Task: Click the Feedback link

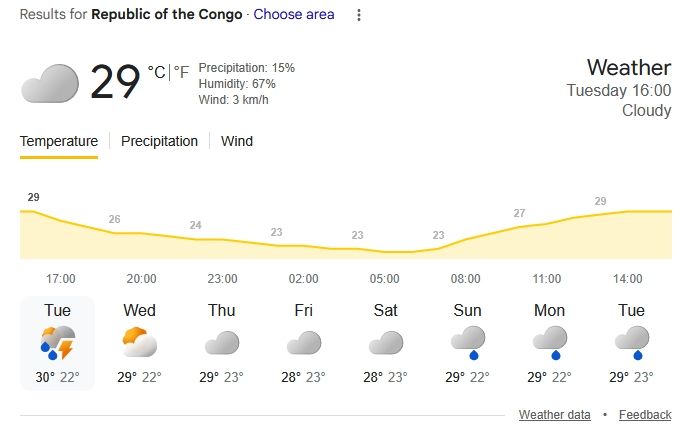Action: (x=645, y=415)
